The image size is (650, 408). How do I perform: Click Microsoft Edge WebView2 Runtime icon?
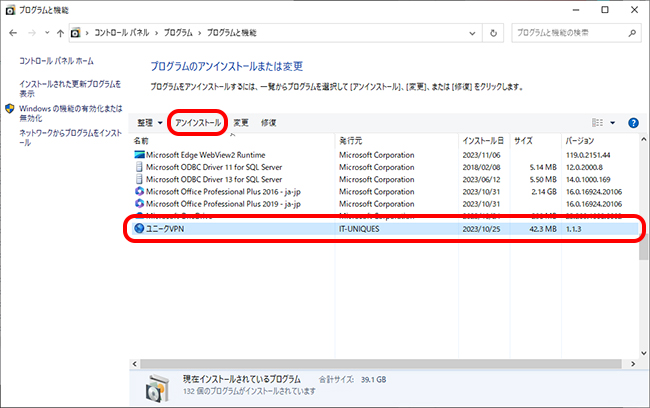point(139,155)
